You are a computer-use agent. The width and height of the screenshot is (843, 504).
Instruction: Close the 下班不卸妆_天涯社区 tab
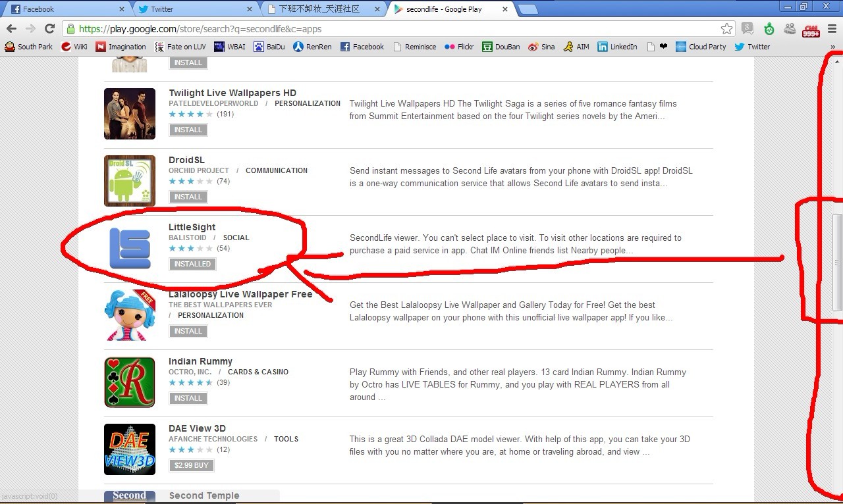[x=377, y=9]
